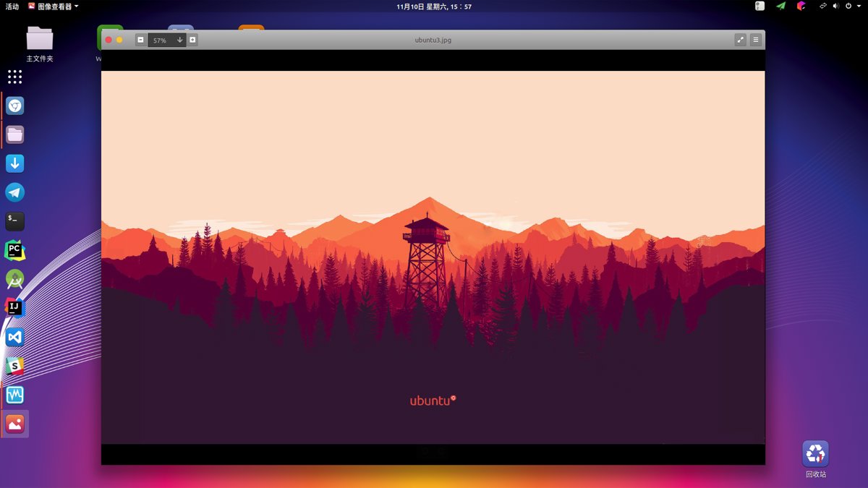868x488 pixels.
Task: Click 活动 activities in top bar
Action: 12,6
